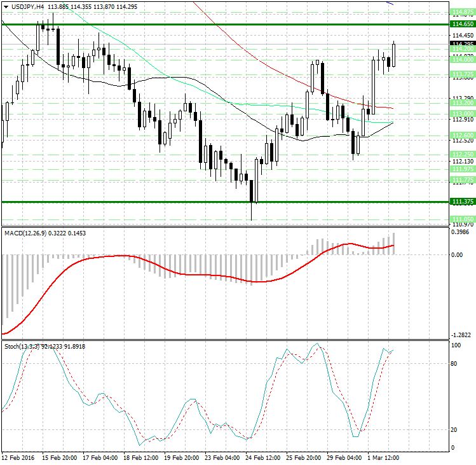
Task: Select the 112.500 level price label
Action: click(462, 135)
